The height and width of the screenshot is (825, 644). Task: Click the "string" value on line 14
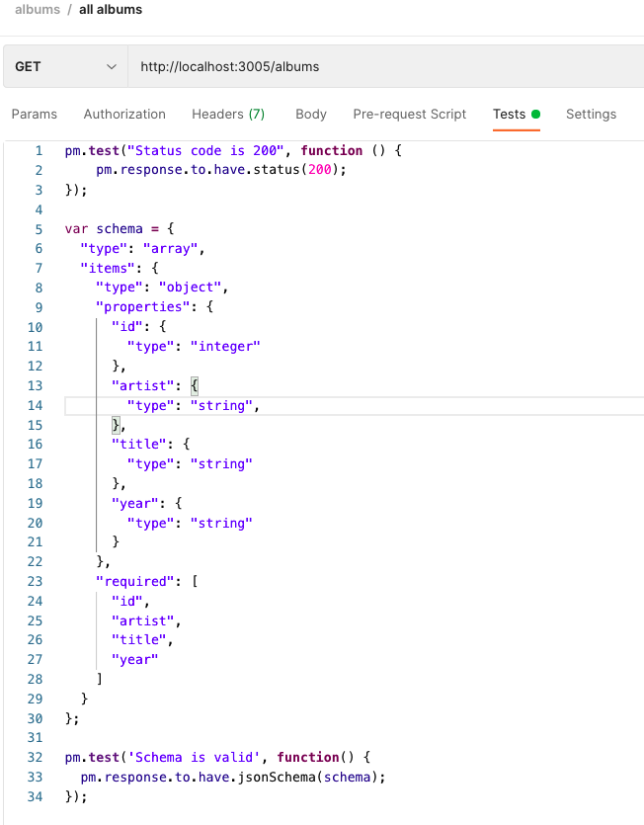coord(221,406)
